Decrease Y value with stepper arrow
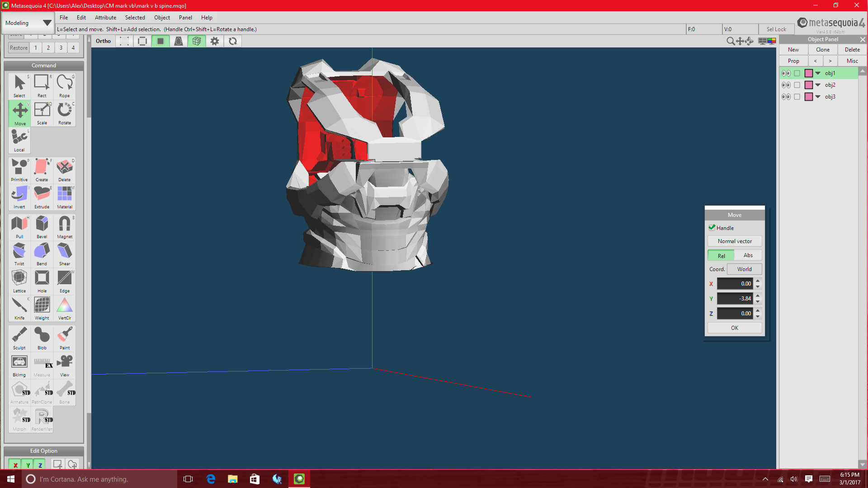 tap(758, 301)
